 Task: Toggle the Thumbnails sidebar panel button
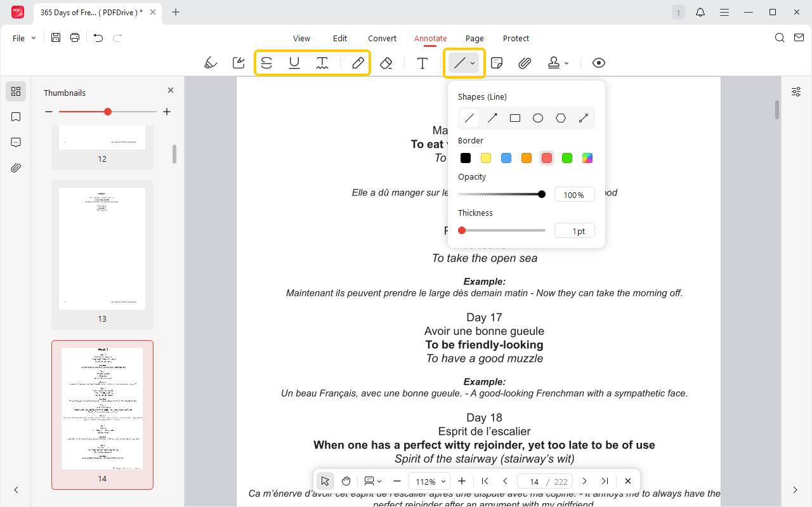(x=16, y=91)
